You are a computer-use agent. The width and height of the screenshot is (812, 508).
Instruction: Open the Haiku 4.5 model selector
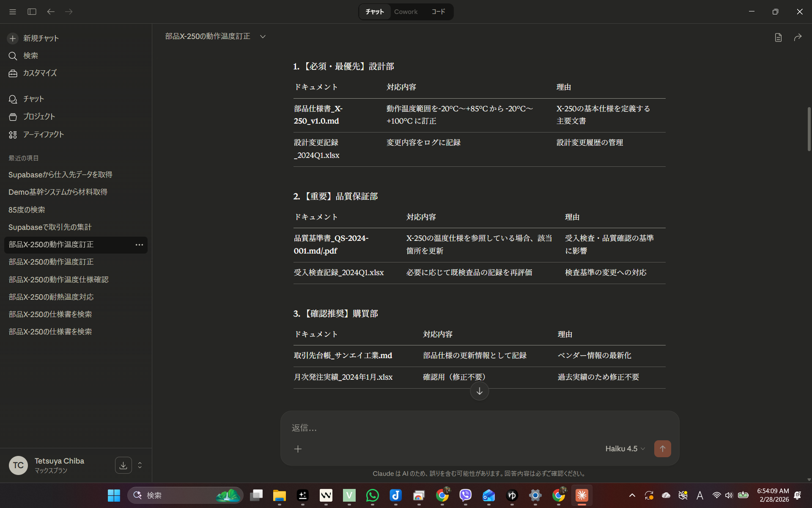[x=625, y=449]
